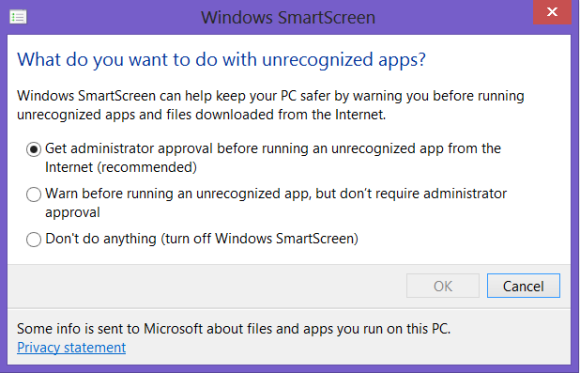Select the Get administrator approval radio button
This screenshot has height=373, width=580.
[x=34, y=149]
